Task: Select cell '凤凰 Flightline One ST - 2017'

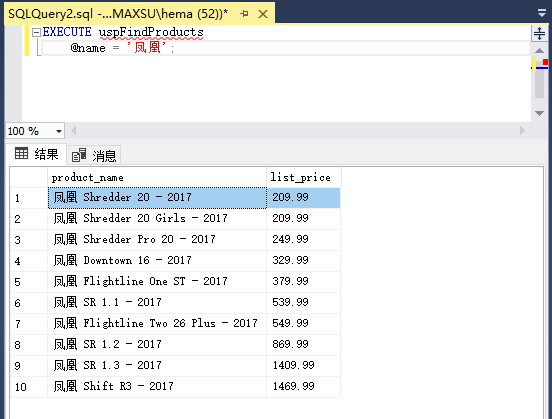Action: pyautogui.click(x=157, y=282)
